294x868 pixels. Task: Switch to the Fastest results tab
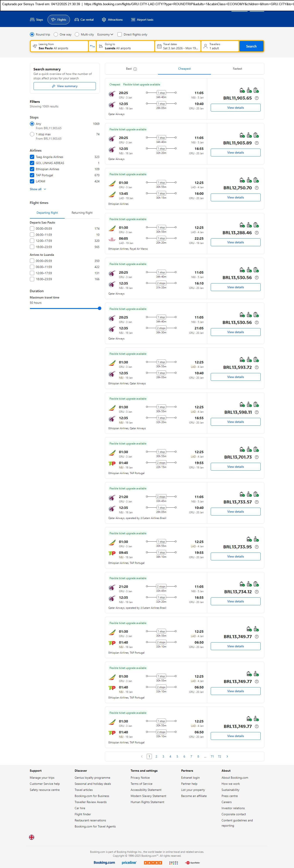[237, 69]
